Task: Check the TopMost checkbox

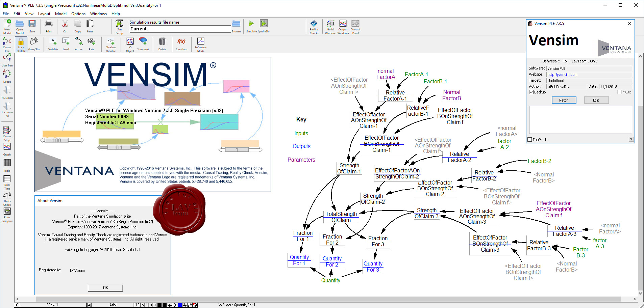Action: pos(530,140)
